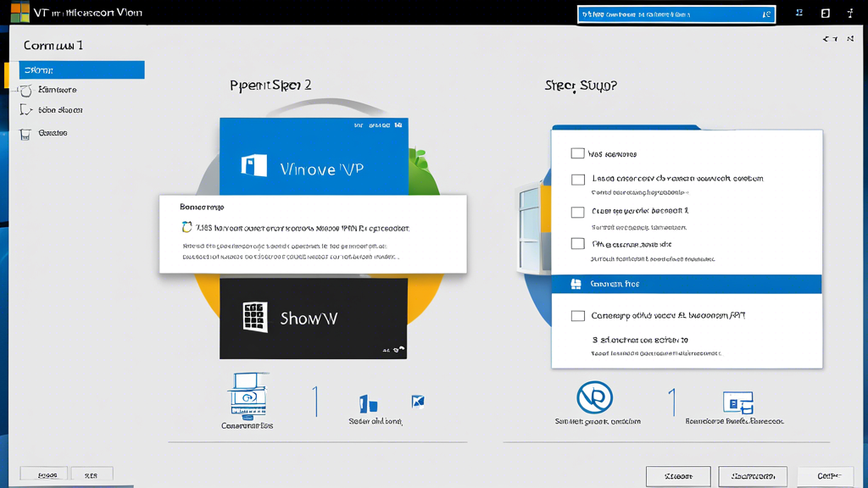Viewport: 868px width, 488px height.
Task: Click the computer monitor icon below ShowW tile
Action: (248, 396)
